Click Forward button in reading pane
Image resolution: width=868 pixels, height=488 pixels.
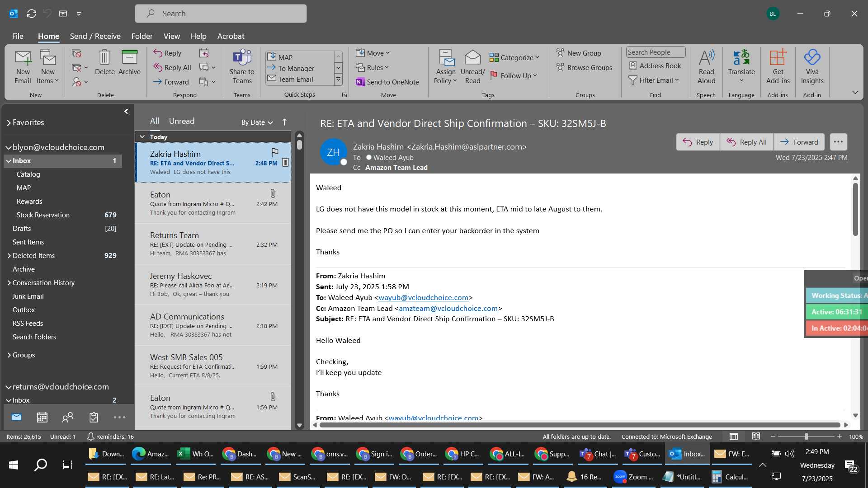799,142
